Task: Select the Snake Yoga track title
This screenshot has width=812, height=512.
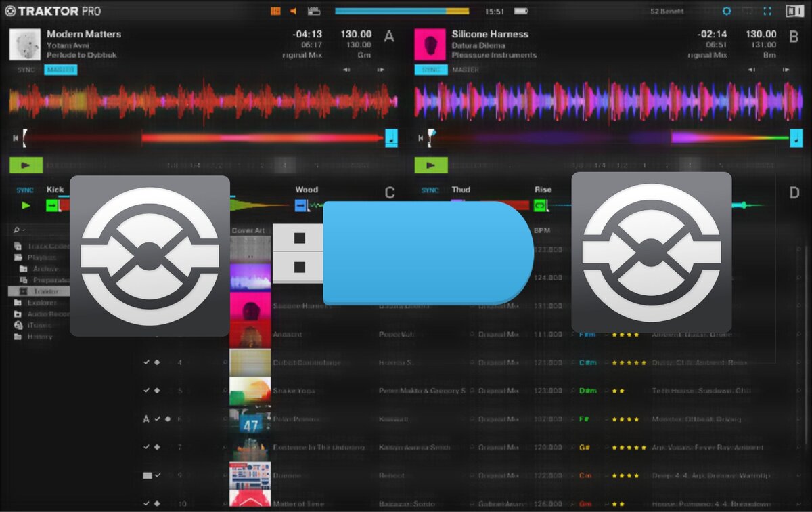Action: pos(294,391)
